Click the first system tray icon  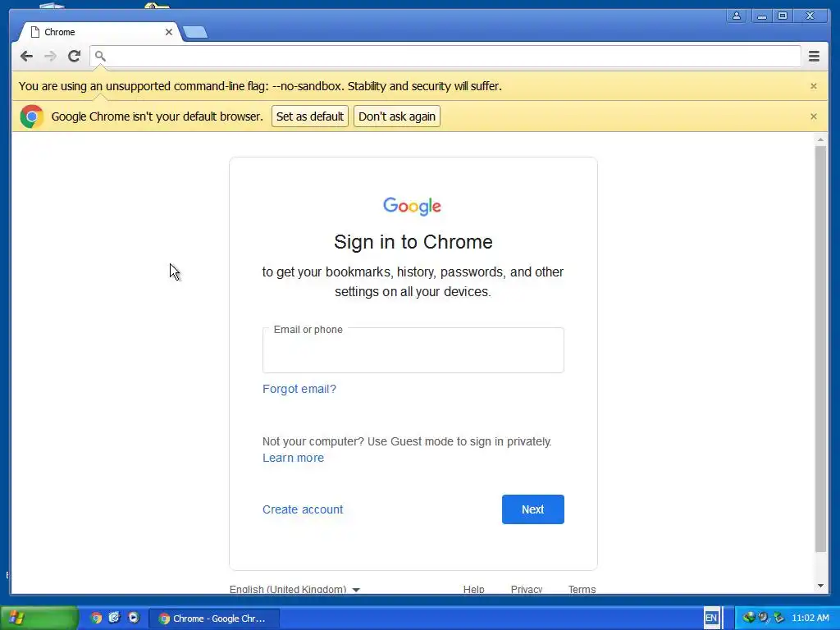click(748, 618)
